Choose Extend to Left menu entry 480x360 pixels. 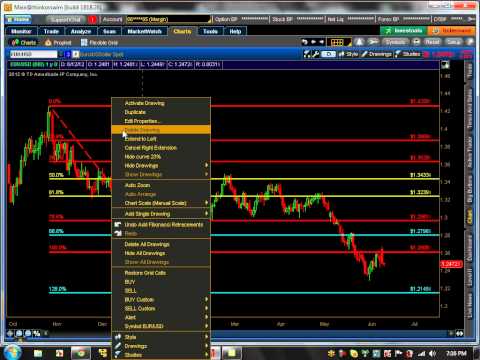pos(161,139)
